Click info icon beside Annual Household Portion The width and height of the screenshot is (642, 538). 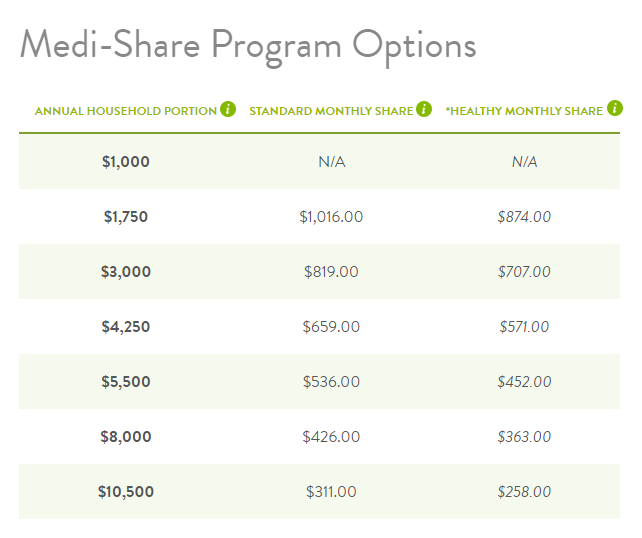(228, 109)
